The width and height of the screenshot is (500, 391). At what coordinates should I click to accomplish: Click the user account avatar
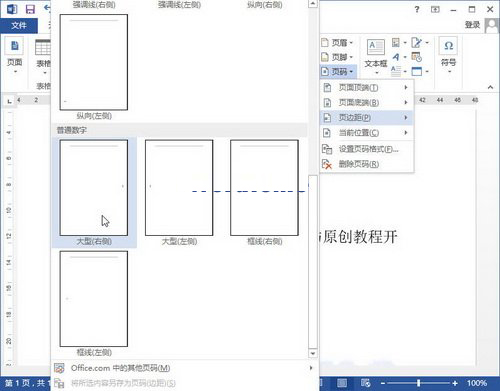point(492,25)
